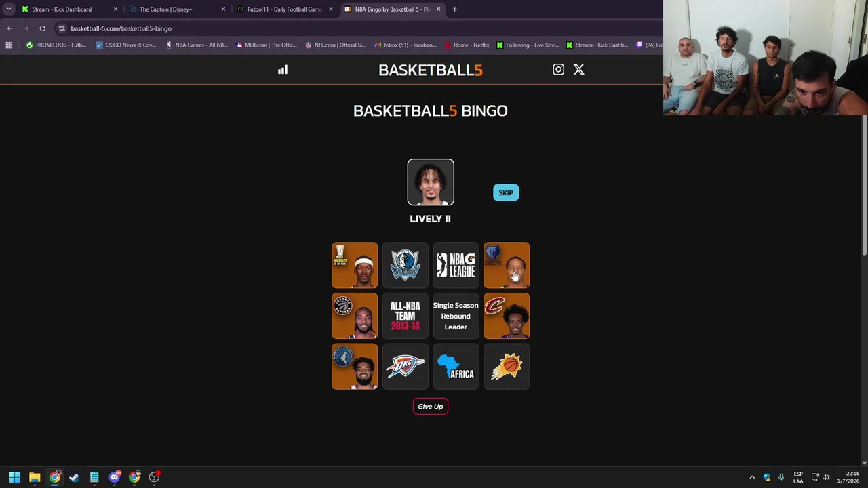Select the Dallas Mavericks logo tile
This screenshot has width=868, height=488.
(x=406, y=265)
